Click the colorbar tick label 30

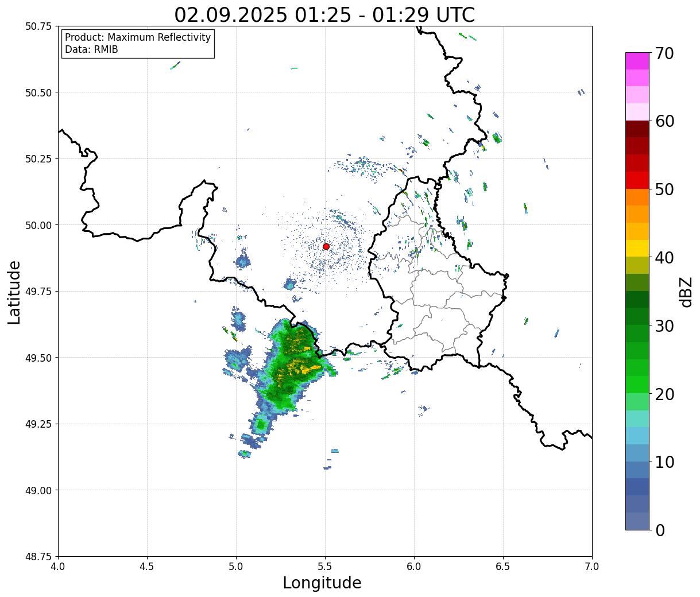[x=664, y=325]
